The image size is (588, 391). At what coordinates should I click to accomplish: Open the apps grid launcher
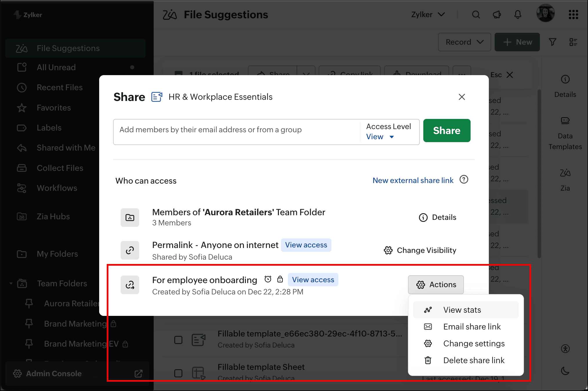[573, 15]
